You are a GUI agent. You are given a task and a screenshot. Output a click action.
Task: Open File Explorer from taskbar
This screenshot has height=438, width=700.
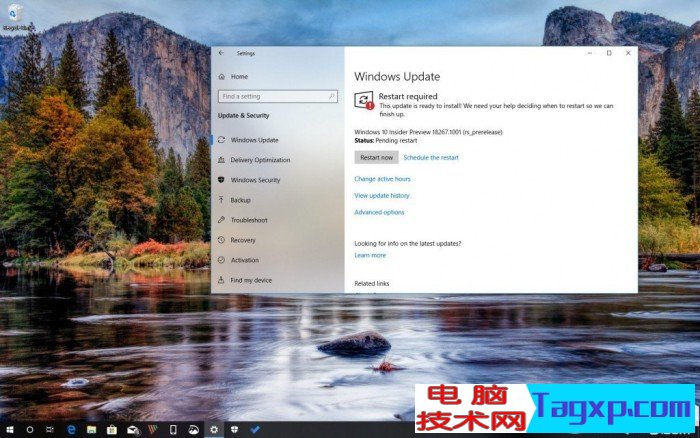pyautogui.click(x=92, y=430)
